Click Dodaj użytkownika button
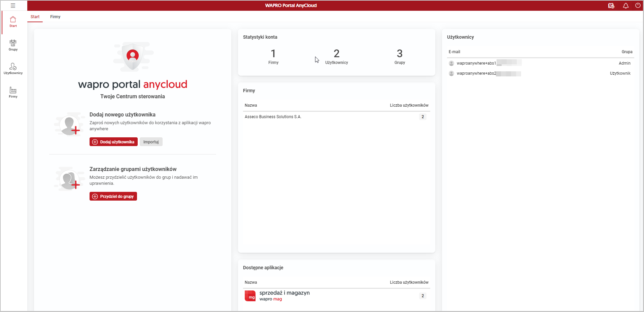This screenshot has width=644, height=312. [x=113, y=142]
